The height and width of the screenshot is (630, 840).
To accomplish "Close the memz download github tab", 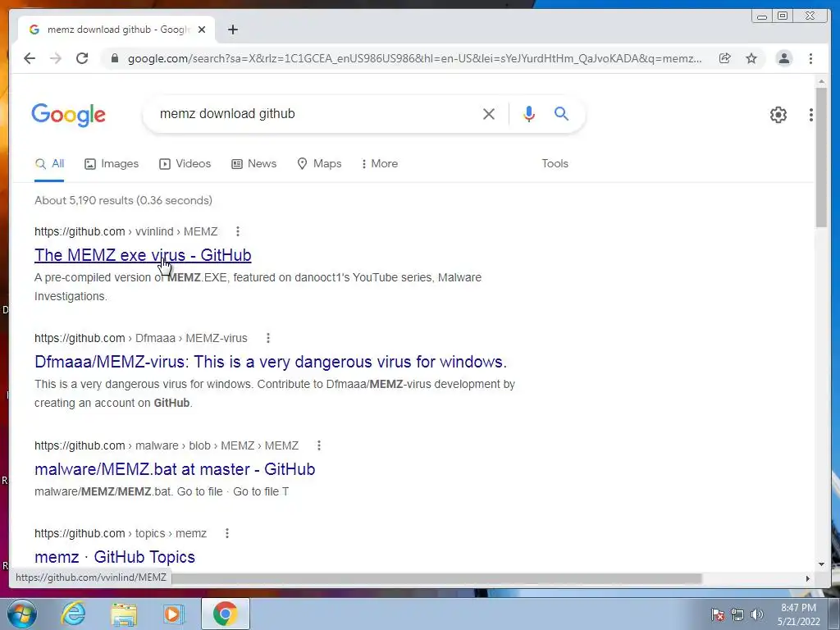I will point(202,30).
